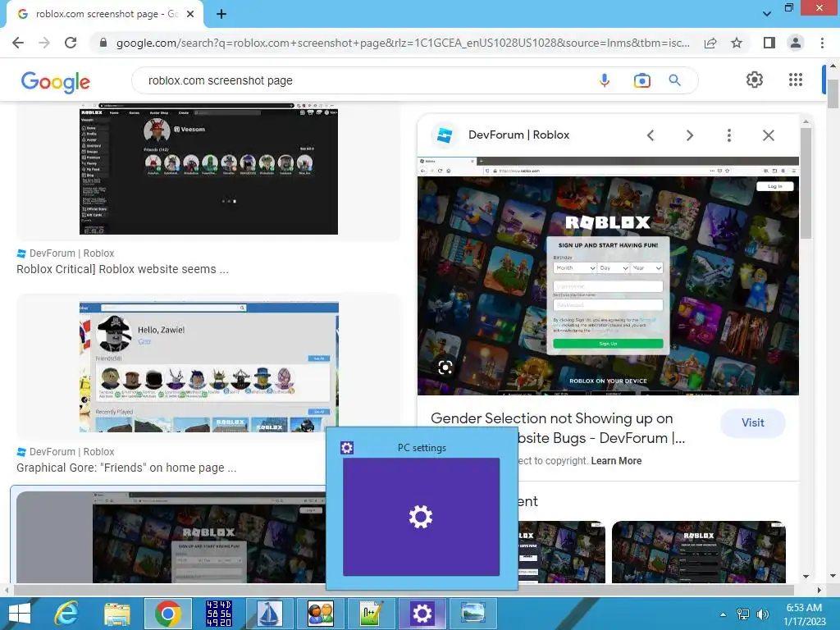Image resolution: width=840 pixels, height=630 pixels.
Task: Click the page scrollbar down arrow
Action: tap(833, 576)
